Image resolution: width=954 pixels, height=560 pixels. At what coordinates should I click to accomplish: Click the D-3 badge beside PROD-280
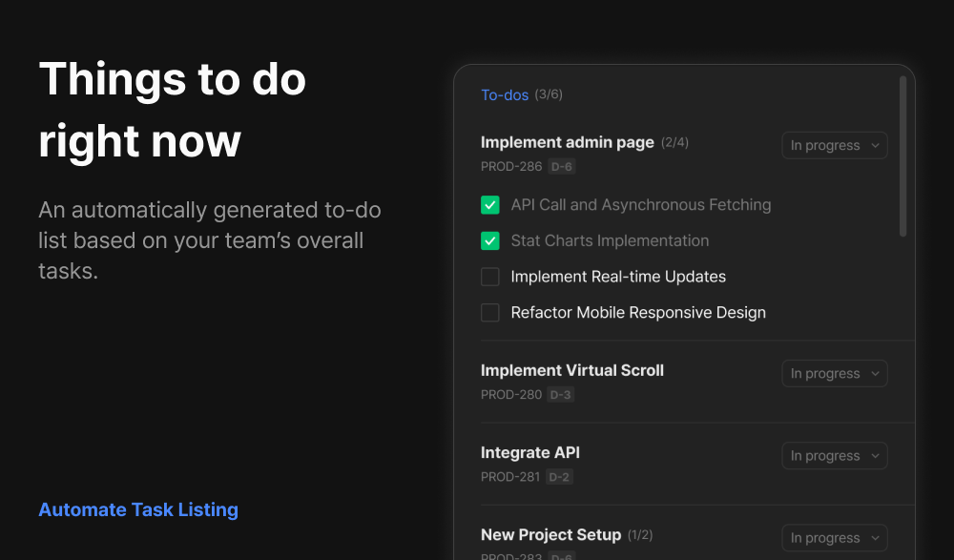point(560,395)
